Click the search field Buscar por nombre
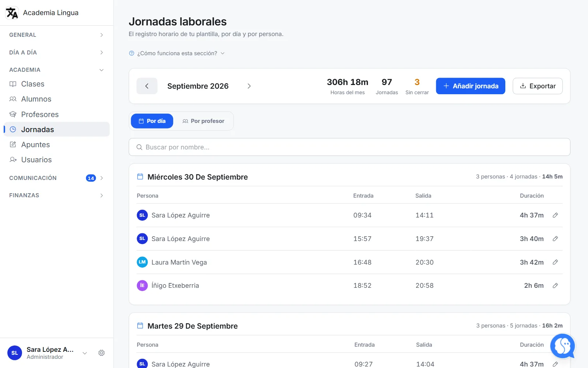The height and width of the screenshot is (368, 588). pyautogui.click(x=349, y=147)
